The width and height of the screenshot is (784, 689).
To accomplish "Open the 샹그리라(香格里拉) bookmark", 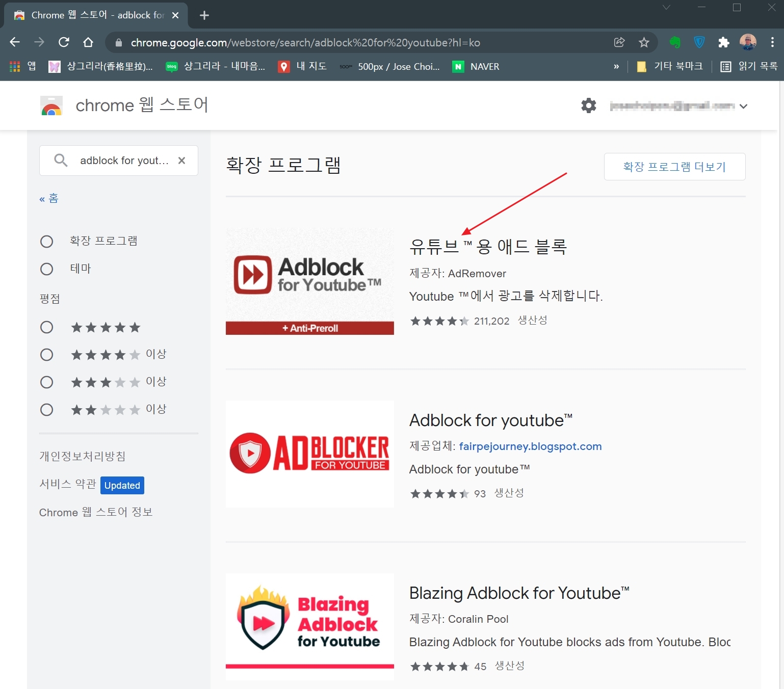I will click(100, 66).
